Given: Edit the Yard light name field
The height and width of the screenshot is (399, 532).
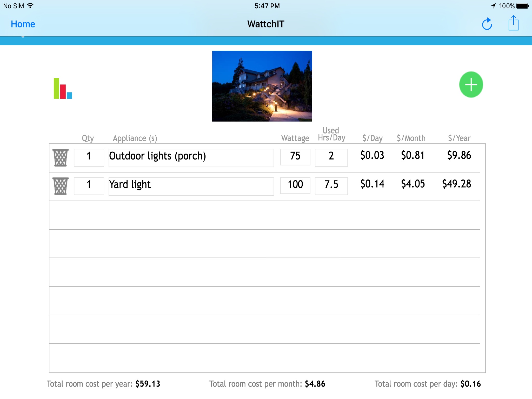Looking at the screenshot, I should (x=191, y=186).
